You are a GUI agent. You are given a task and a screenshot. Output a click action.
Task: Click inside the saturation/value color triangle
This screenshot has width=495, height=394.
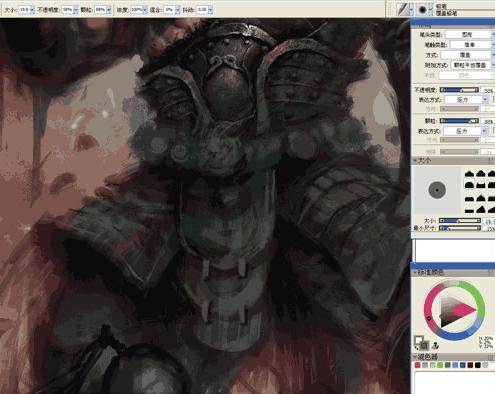[455, 310]
